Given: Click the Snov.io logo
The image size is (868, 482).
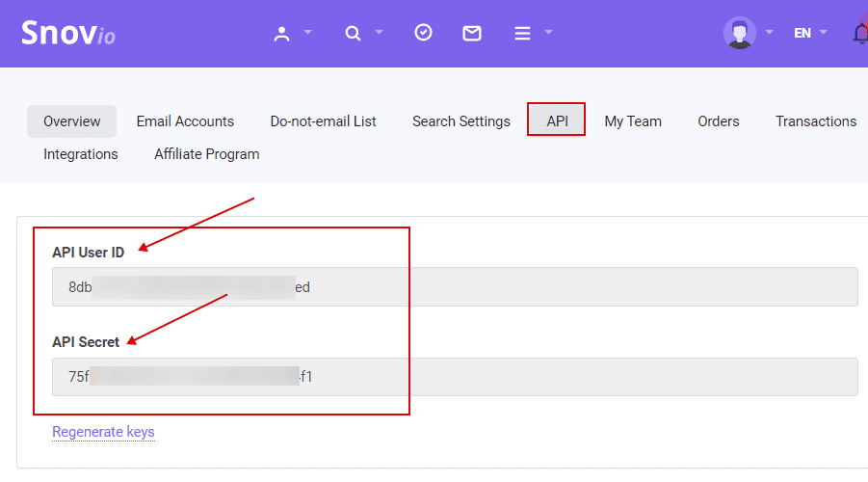Looking at the screenshot, I should pyautogui.click(x=68, y=34).
